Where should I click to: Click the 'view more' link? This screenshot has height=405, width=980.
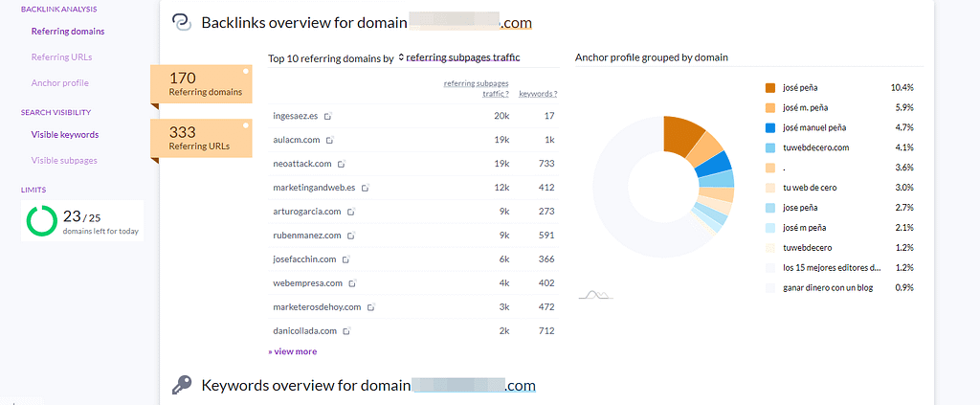(x=293, y=351)
